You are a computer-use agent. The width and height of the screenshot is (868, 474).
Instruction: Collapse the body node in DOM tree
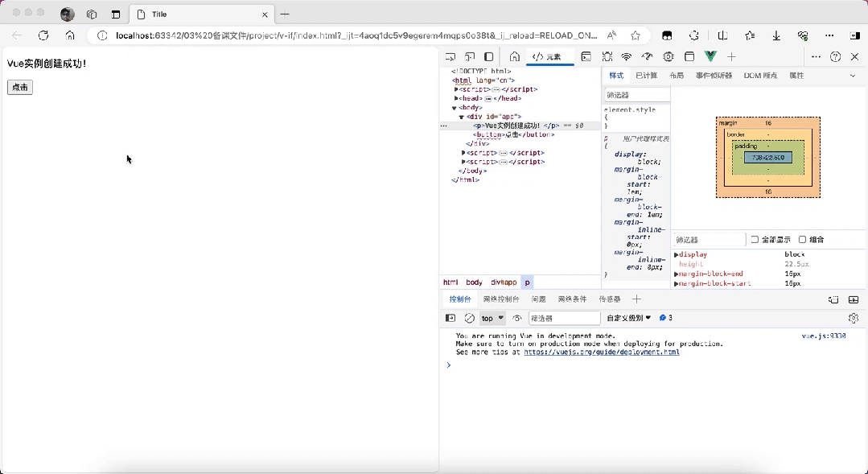(454, 107)
